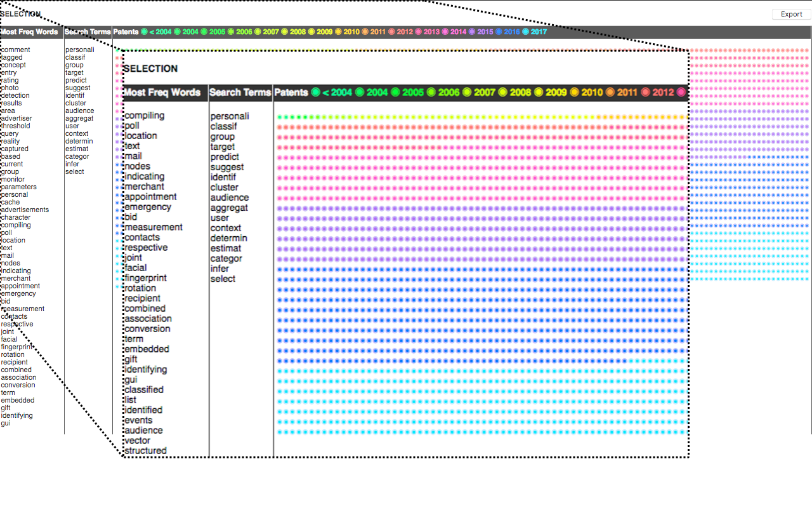Click the 2017 year label in legend
812x508 pixels.
click(x=539, y=32)
